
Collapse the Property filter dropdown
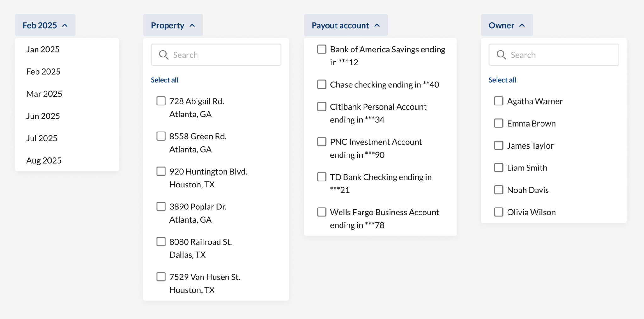point(173,25)
